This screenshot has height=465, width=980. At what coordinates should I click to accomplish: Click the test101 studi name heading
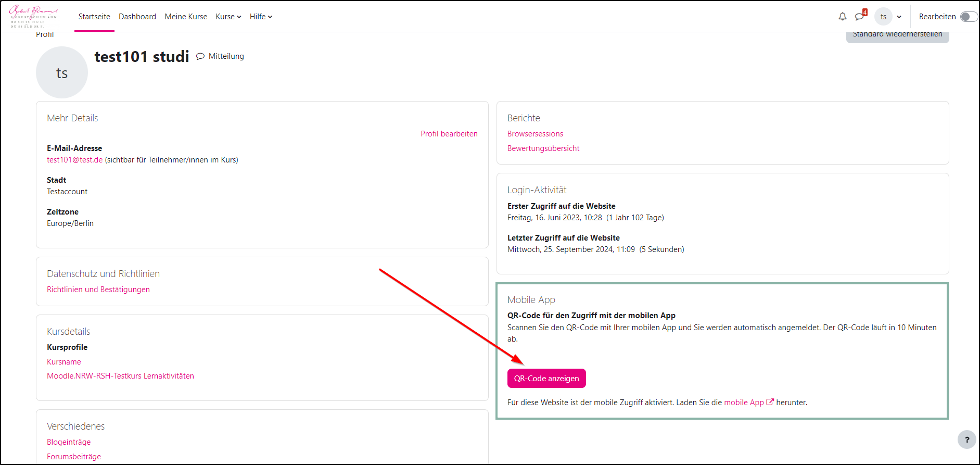142,56
